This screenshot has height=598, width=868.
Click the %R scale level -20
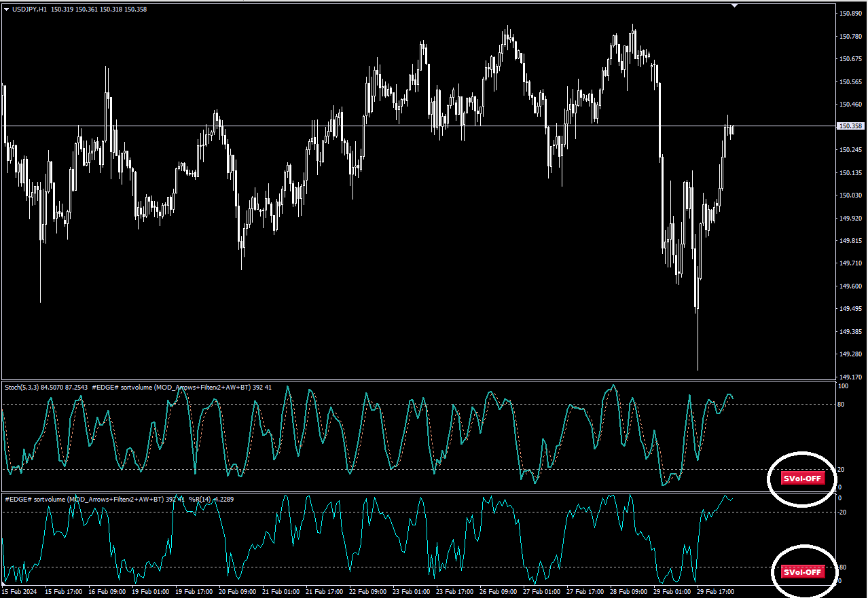tap(842, 512)
